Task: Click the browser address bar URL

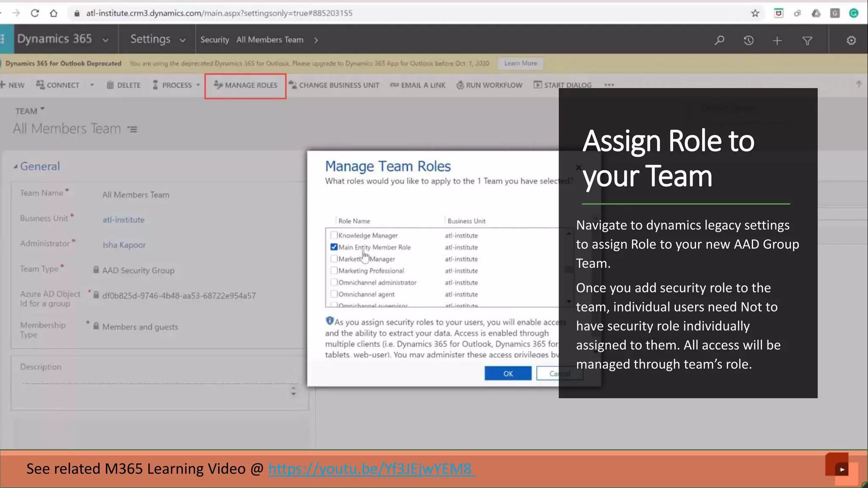Action: tap(219, 13)
